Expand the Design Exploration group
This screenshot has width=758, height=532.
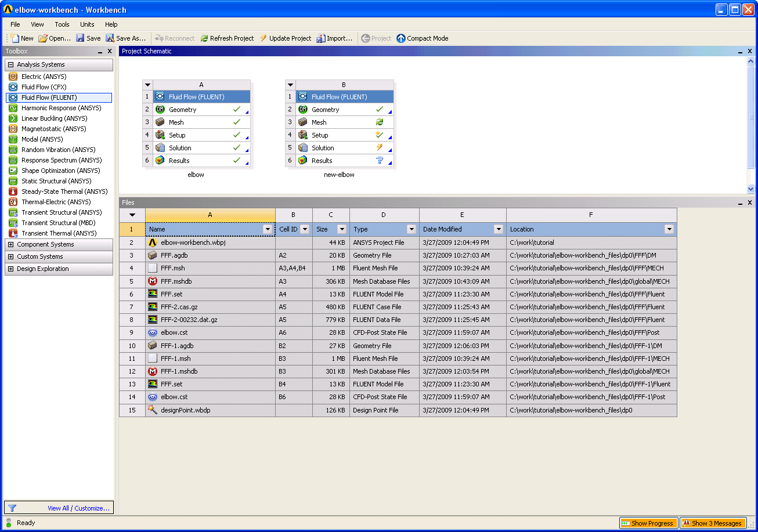10,269
